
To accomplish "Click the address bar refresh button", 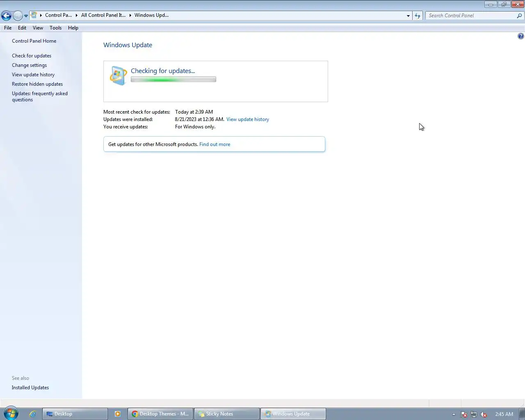I will (418, 16).
